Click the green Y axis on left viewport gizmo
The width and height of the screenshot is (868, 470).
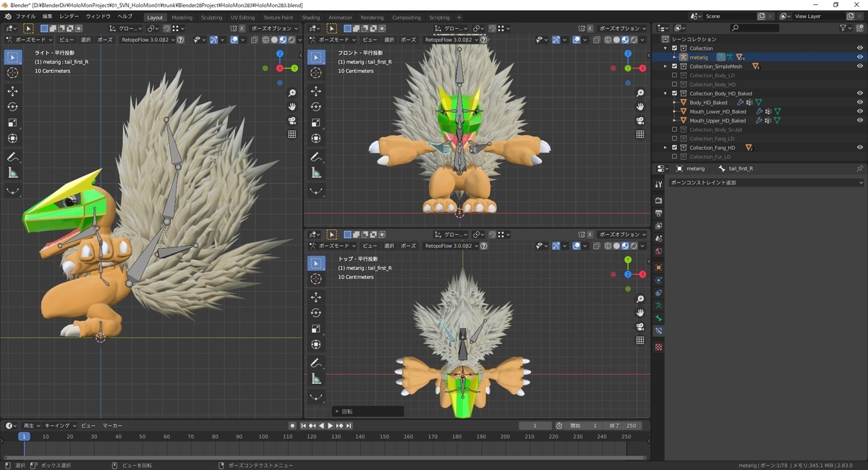295,68
